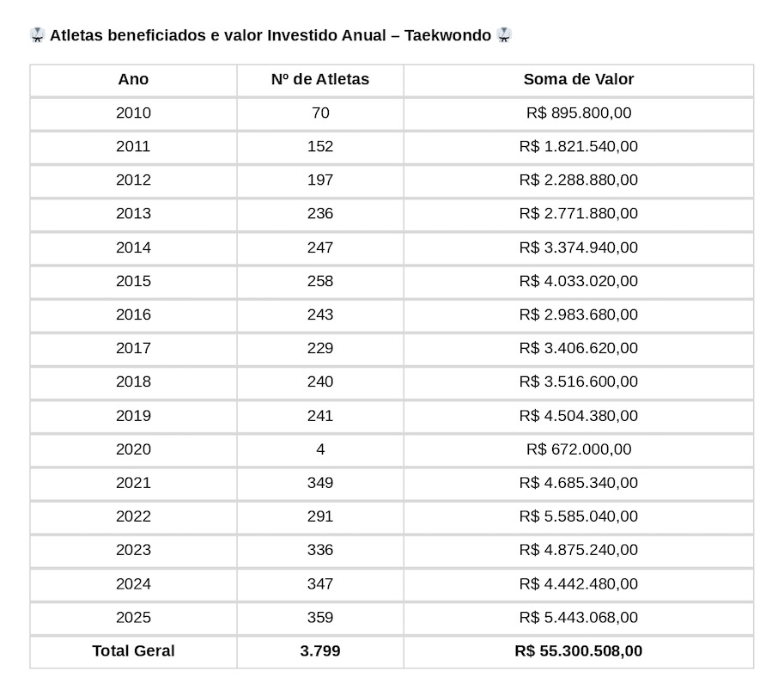Image resolution: width=784 pixels, height=696 pixels.
Task: Select the 2023 year cell
Action: (x=133, y=550)
